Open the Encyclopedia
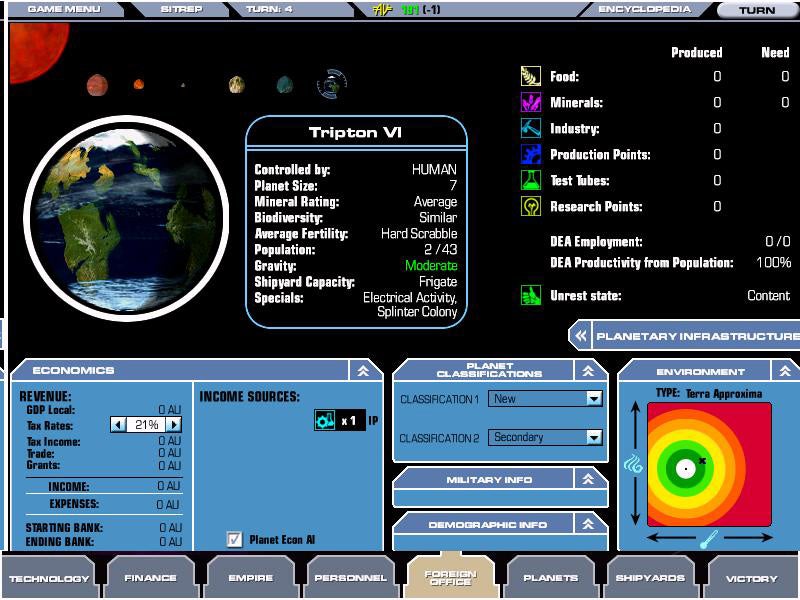Viewport: 800px width, 600px height. pyautogui.click(x=645, y=10)
